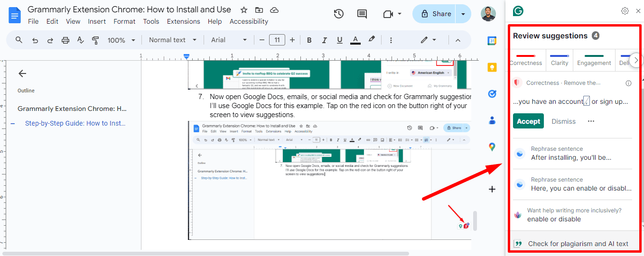Open Grammarly settings gear
Image resolution: width=644 pixels, height=256 pixels.
(x=625, y=11)
